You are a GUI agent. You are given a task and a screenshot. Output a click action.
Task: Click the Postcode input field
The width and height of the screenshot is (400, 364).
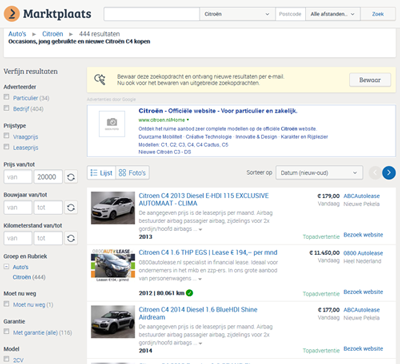pyautogui.click(x=290, y=14)
